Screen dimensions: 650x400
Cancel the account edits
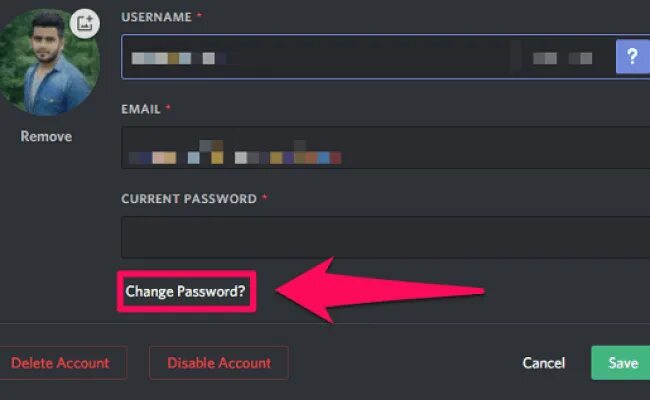click(543, 363)
